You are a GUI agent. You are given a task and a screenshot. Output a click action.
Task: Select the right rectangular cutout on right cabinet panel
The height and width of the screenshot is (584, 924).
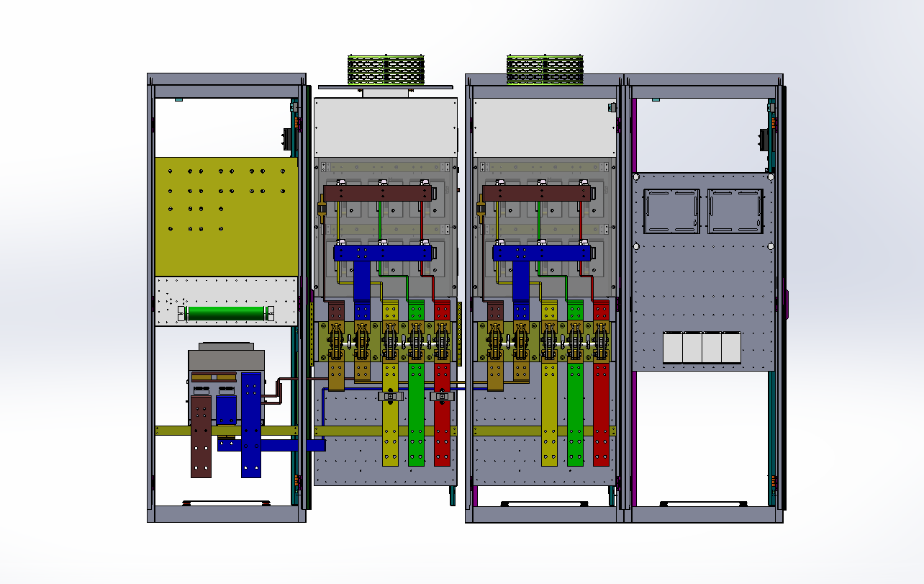735,211
